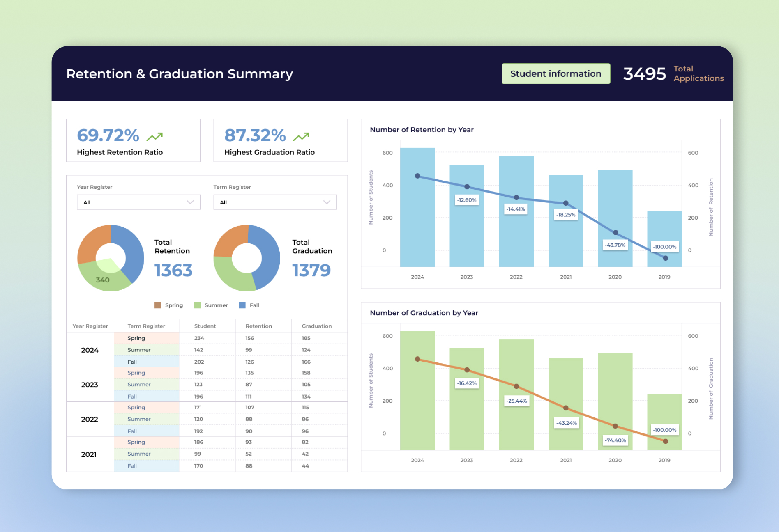779x532 pixels.
Task: Click student value 170
Action: [198, 466]
